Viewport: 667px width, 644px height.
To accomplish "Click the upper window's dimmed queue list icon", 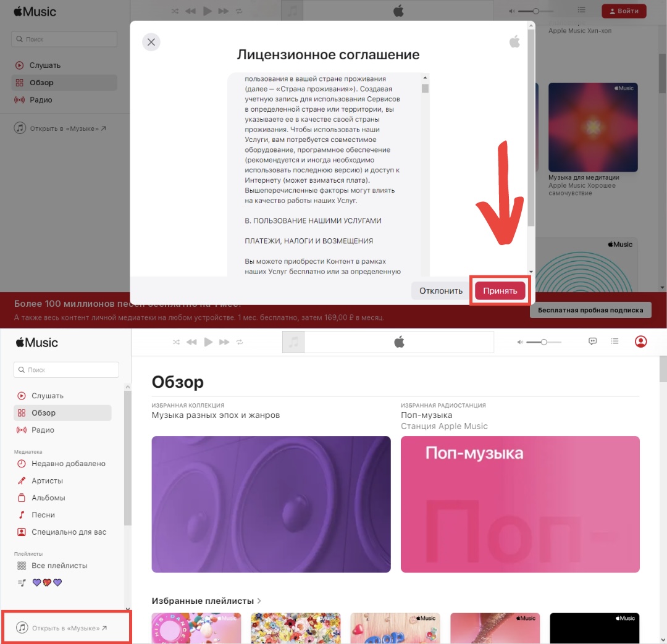I will 582,10.
